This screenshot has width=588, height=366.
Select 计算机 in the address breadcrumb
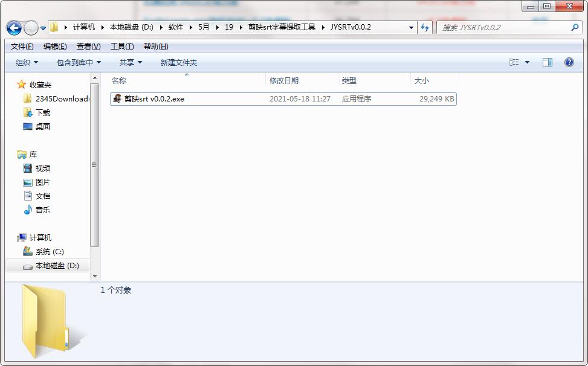pos(83,27)
